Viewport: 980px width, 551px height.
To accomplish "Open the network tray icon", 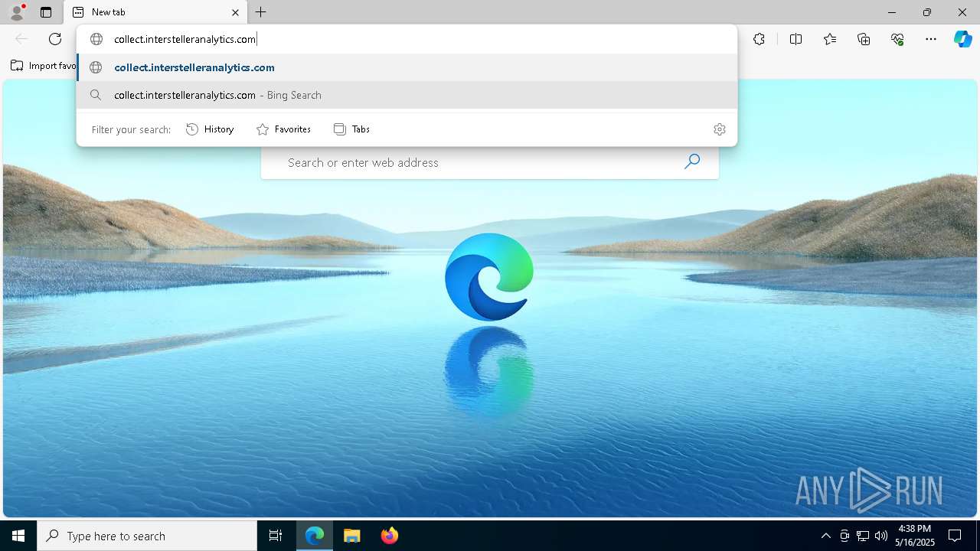I will pos(863,536).
